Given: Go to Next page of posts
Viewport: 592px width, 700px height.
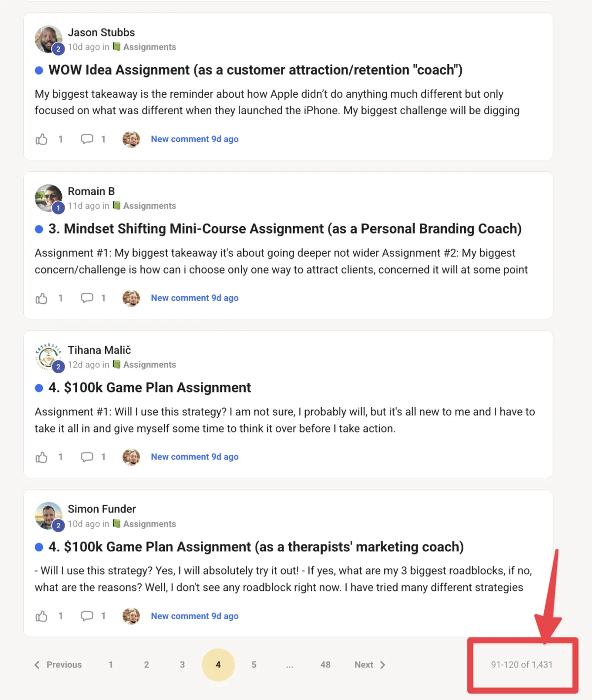Looking at the screenshot, I should [x=370, y=665].
